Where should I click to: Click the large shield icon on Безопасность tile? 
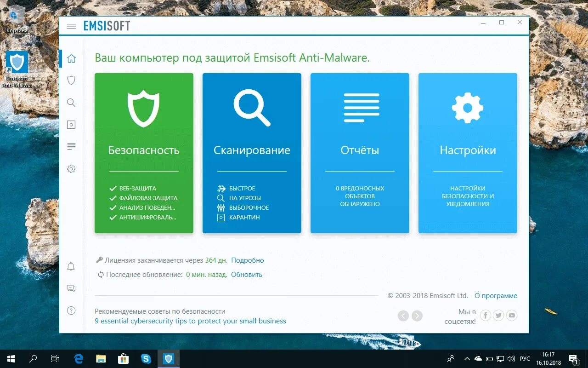pos(143,109)
